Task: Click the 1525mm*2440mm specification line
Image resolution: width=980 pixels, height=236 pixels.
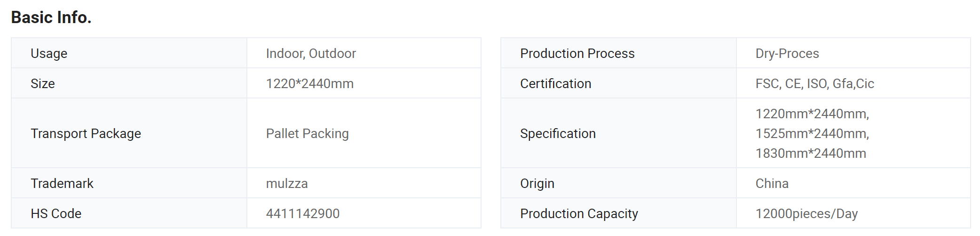Action: [812, 133]
